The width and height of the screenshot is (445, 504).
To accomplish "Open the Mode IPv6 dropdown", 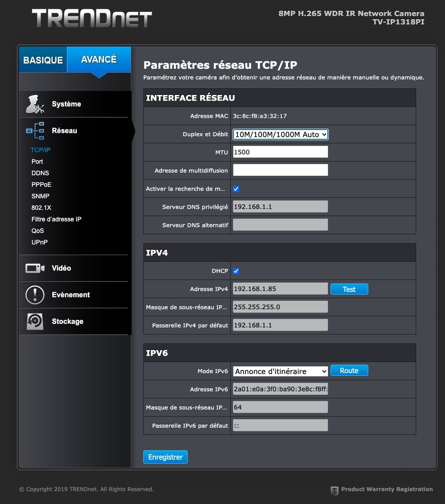I will pos(280,371).
